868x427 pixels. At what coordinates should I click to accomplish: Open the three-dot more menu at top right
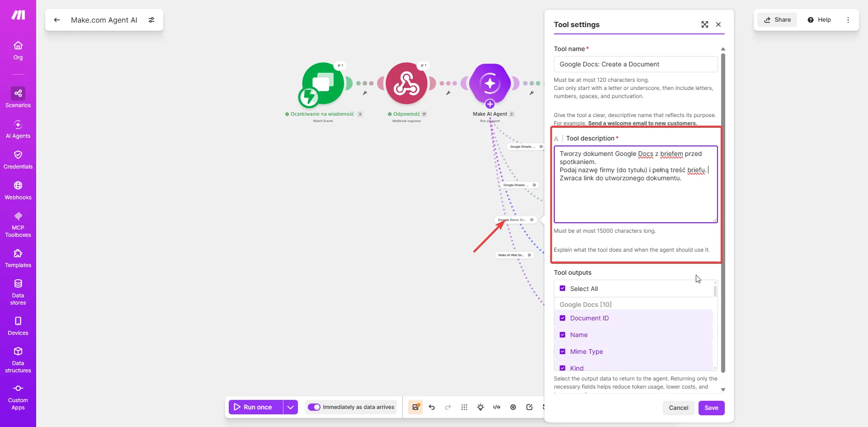[848, 20]
